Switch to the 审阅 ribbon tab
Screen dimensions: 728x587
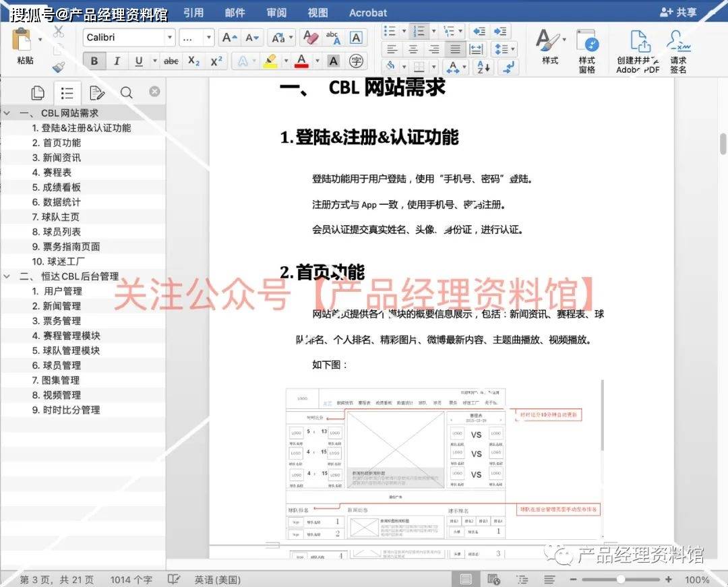pyautogui.click(x=276, y=13)
